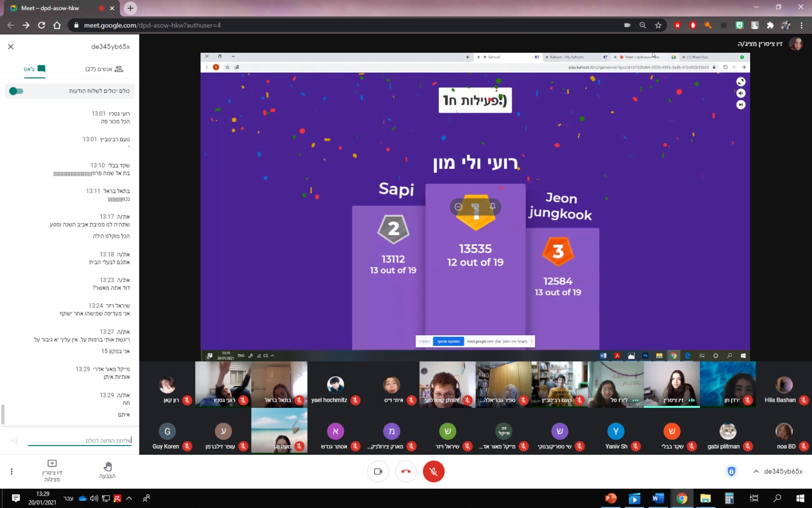812x508 pixels.
Task: Open taskbar clock 13:29 date
Action: coord(43,498)
